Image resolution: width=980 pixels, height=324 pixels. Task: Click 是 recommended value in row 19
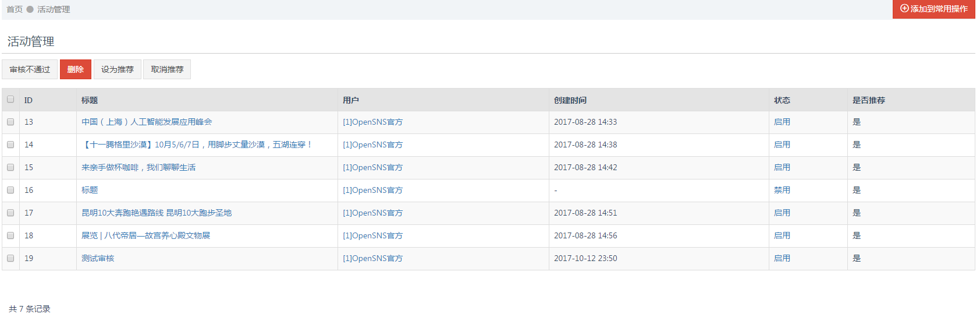coord(857,258)
